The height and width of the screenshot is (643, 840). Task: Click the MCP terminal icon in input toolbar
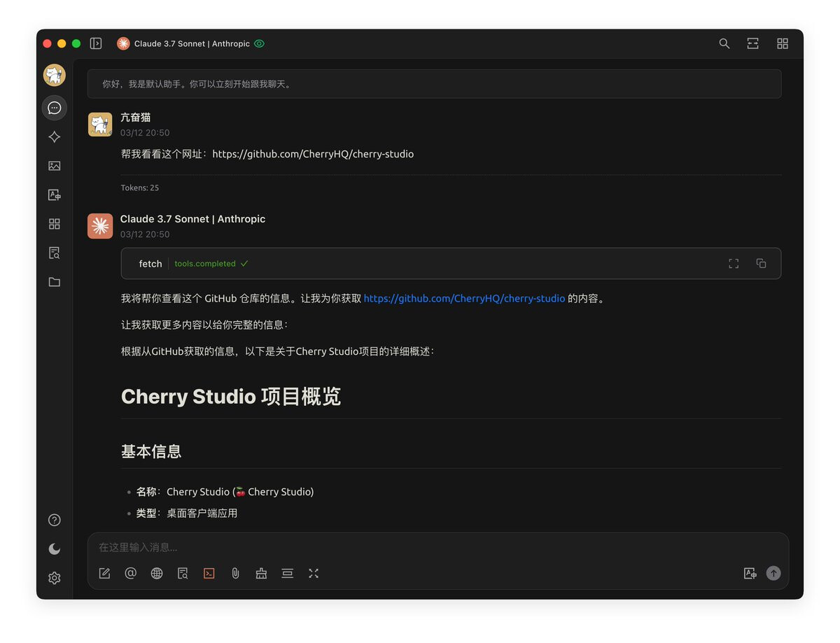pyautogui.click(x=209, y=573)
